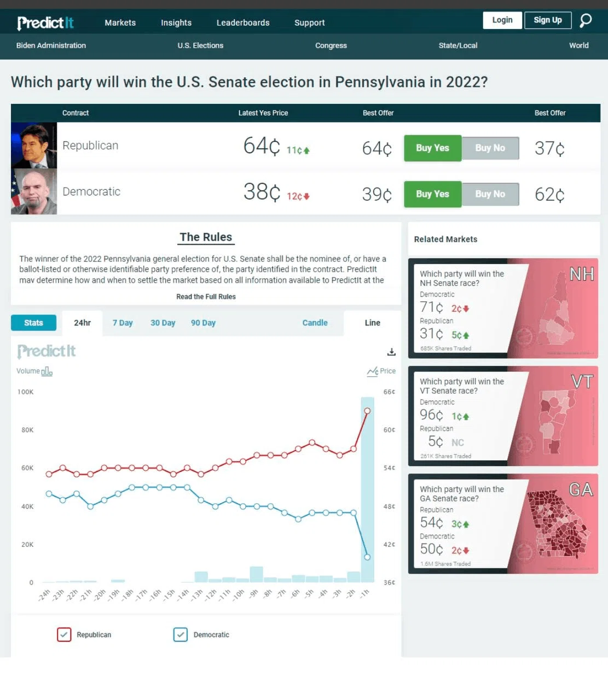This screenshot has width=608, height=700.
Task: Select the 7 Day chart tab
Action: pyautogui.click(x=123, y=323)
